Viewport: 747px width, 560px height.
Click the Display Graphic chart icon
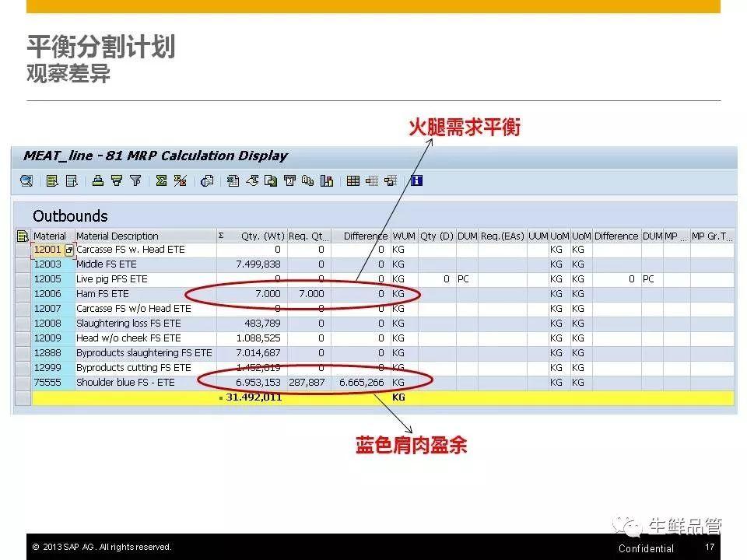[327, 181]
